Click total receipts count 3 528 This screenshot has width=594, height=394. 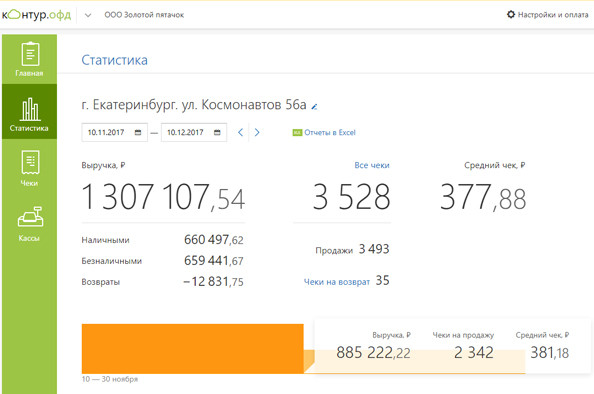point(351,197)
